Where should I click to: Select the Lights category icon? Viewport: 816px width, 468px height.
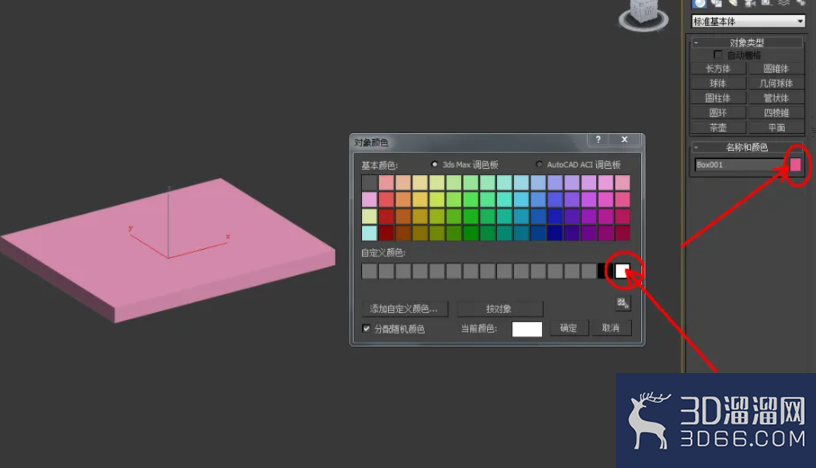tap(733, 3)
